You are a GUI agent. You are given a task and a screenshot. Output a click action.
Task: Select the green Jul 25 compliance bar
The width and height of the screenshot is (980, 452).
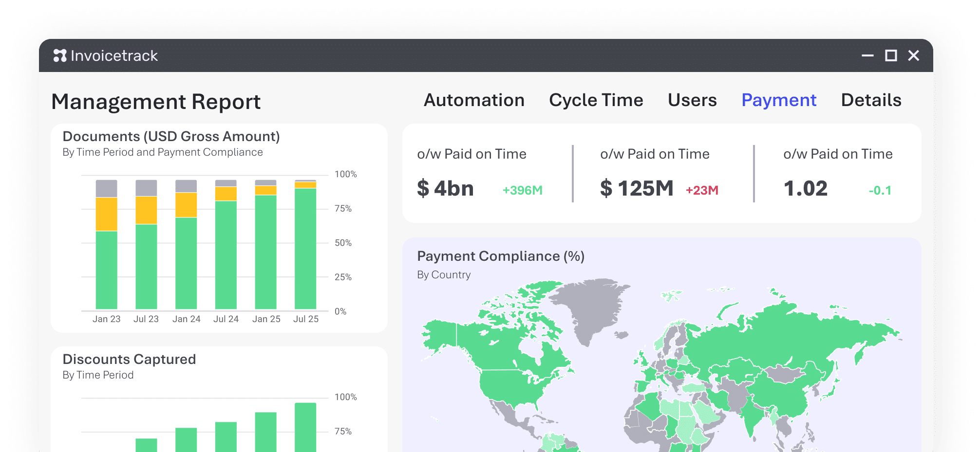coord(305,248)
